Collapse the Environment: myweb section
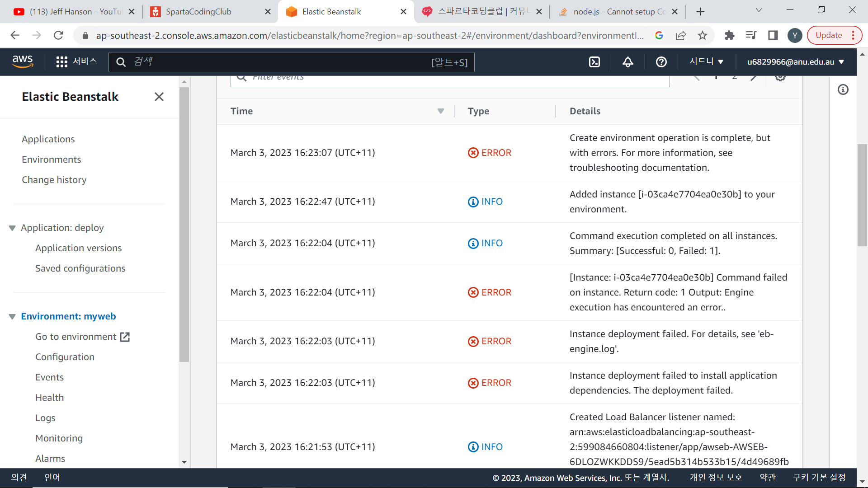Screen dimensions: 868x488 [x=12, y=317]
